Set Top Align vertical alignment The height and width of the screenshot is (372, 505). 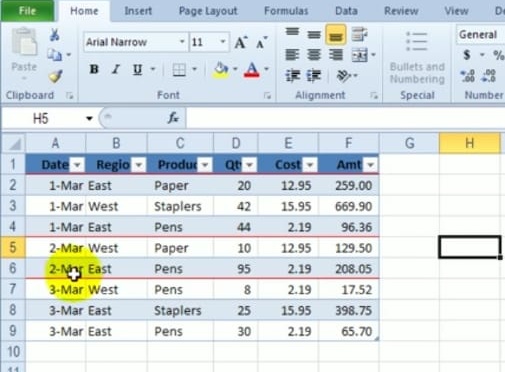pos(292,33)
